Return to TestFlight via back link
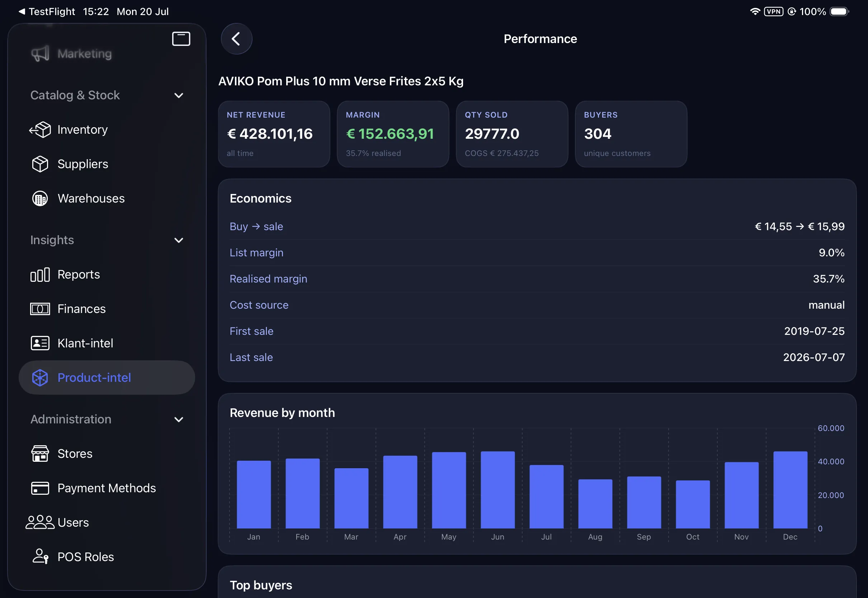This screenshot has width=868, height=598. 47,11
